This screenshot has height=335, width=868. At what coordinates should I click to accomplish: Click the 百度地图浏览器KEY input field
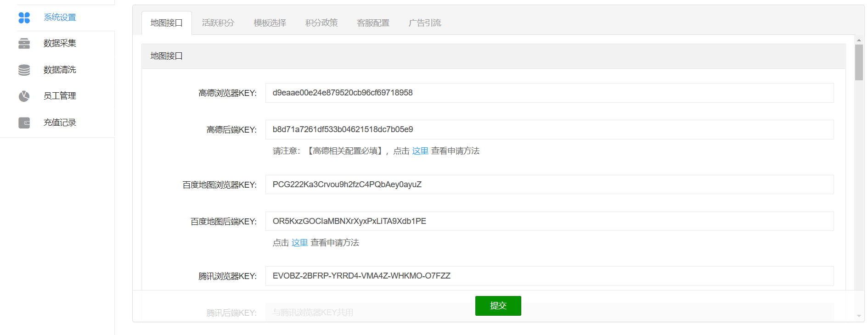coord(549,184)
